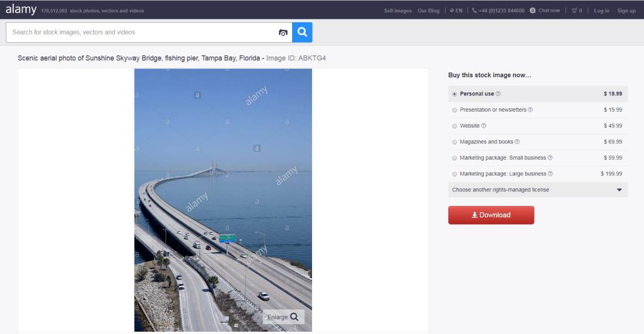This screenshot has width=644, height=334.
Task: Click help icon beside Personal use
Action: pyautogui.click(x=498, y=94)
